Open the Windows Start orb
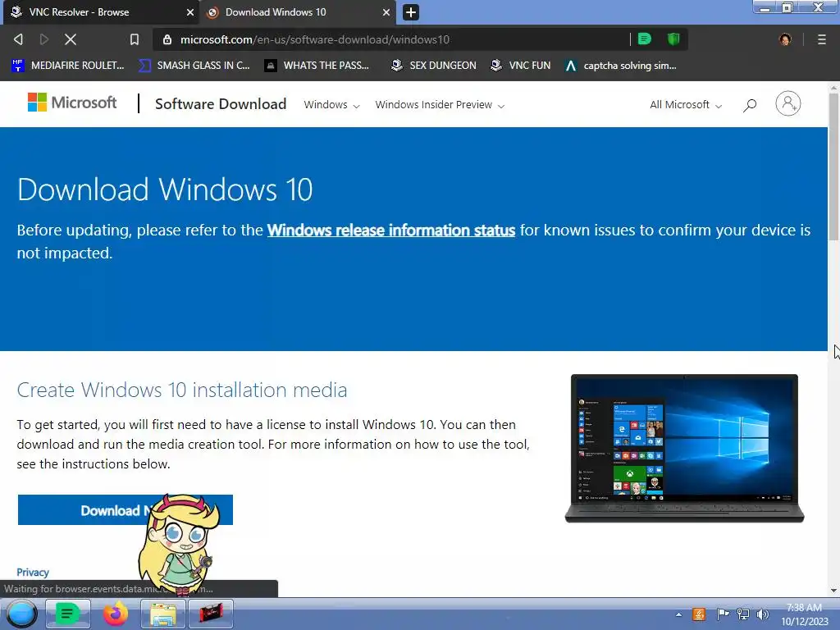This screenshot has width=840, height=630. [x=21, y=614]
